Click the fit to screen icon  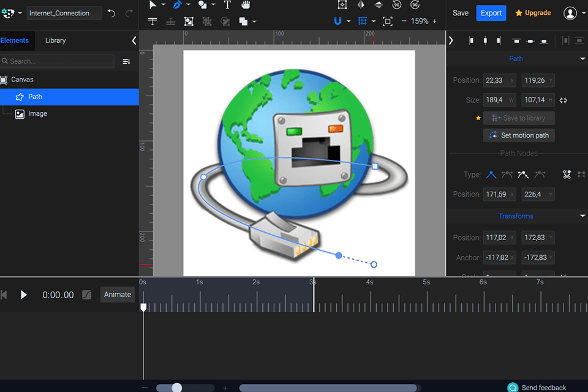point(388,21)
